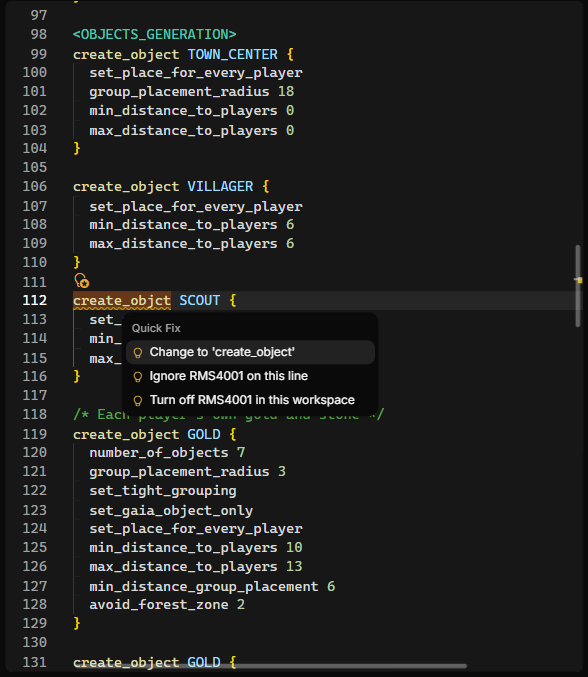Click line number 99 in the gutter
The image size is (588, 677).
(39, 54)
